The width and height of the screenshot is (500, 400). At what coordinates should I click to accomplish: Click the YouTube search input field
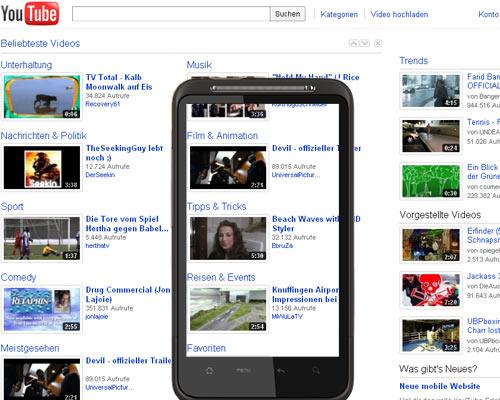tap(171, 14)
